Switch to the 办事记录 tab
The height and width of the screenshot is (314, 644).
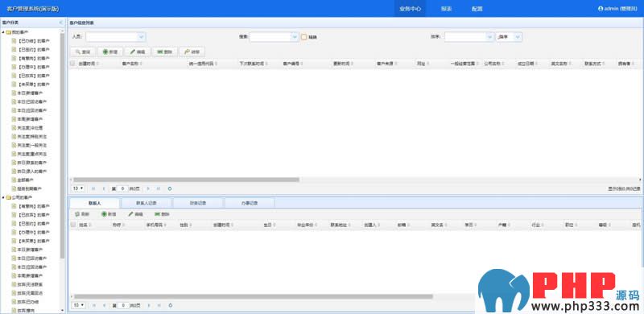click(250, 203)
